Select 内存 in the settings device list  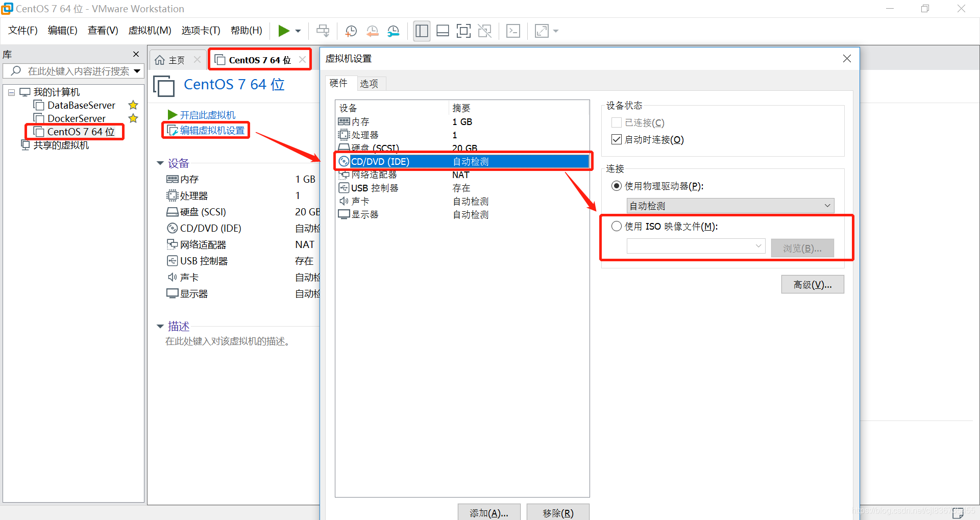[463, 122]
